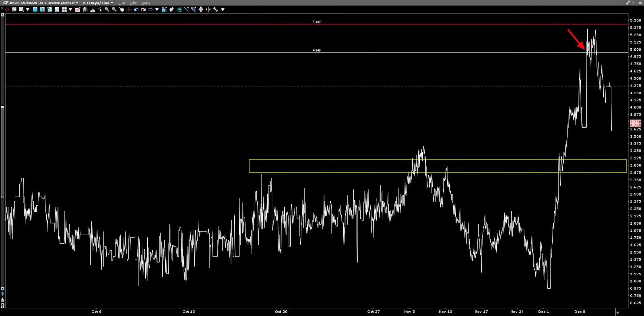This screenshot has width=644, height=316.
Task: Click the orange zoom out magnifier
Action: click(x=114, y=9)
